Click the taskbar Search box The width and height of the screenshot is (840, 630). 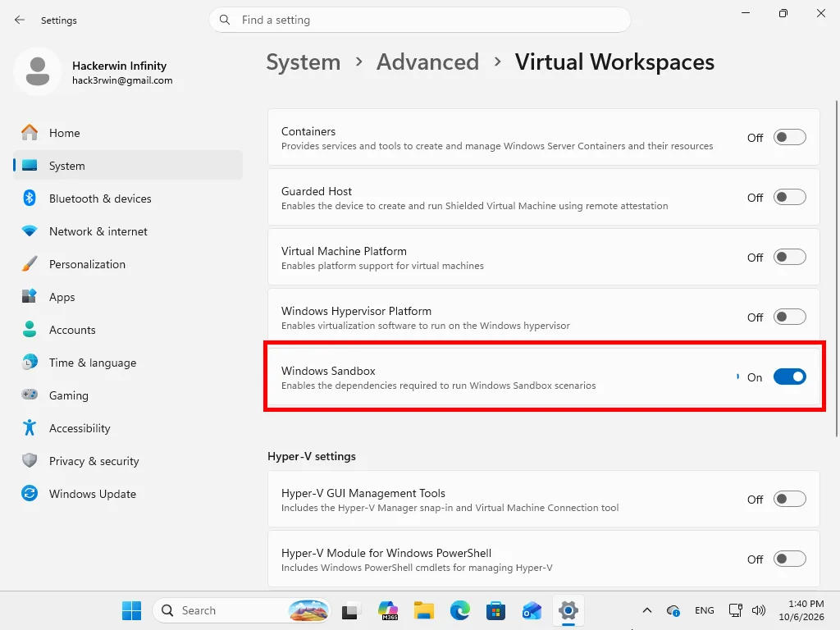tap(242, 610)
